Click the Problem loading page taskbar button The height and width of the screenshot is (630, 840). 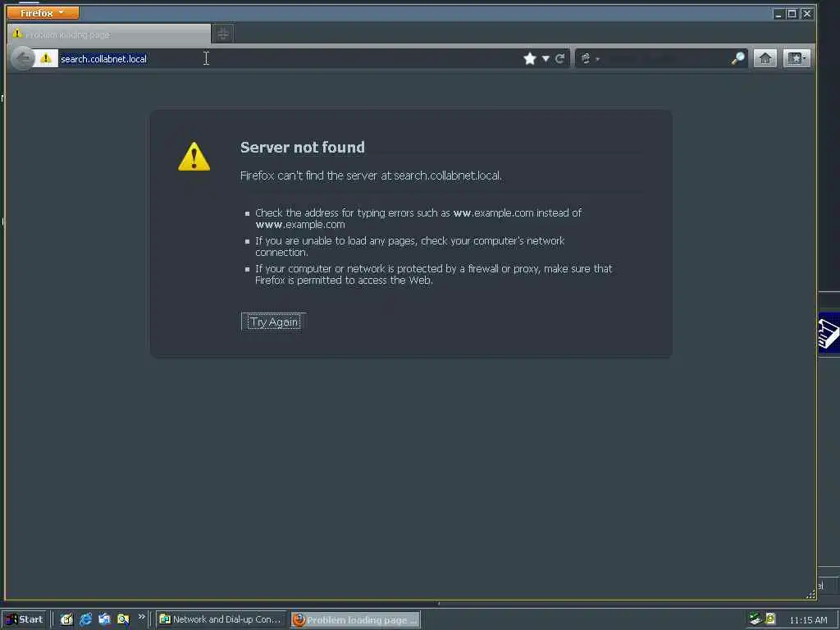(x=356, y=620)
